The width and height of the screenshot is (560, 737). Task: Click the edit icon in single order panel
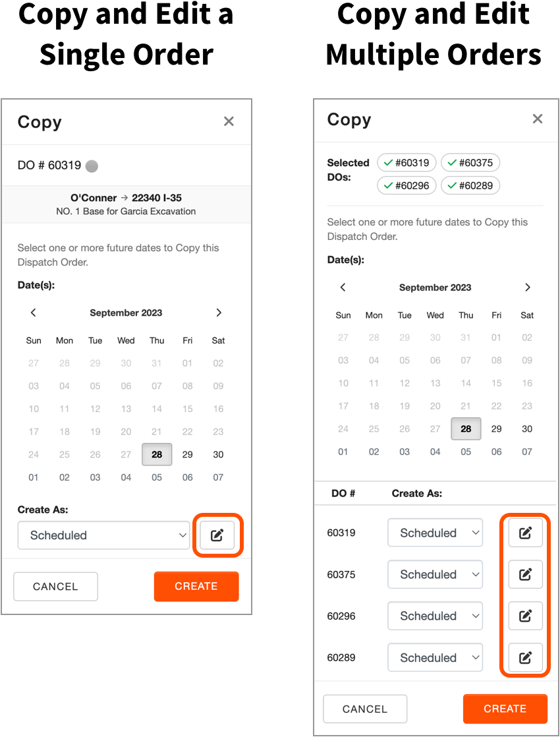click(x=217, y=535)
